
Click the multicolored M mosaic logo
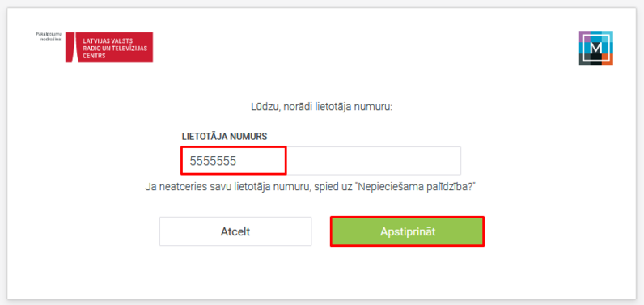[596, 48]
